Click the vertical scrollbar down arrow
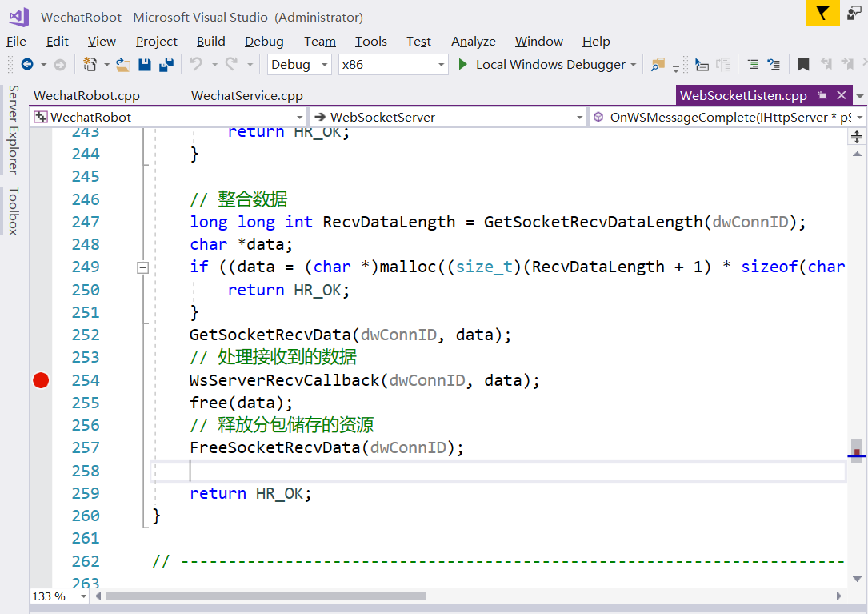This screenshot has width=868, height=614. pos(857,579)
